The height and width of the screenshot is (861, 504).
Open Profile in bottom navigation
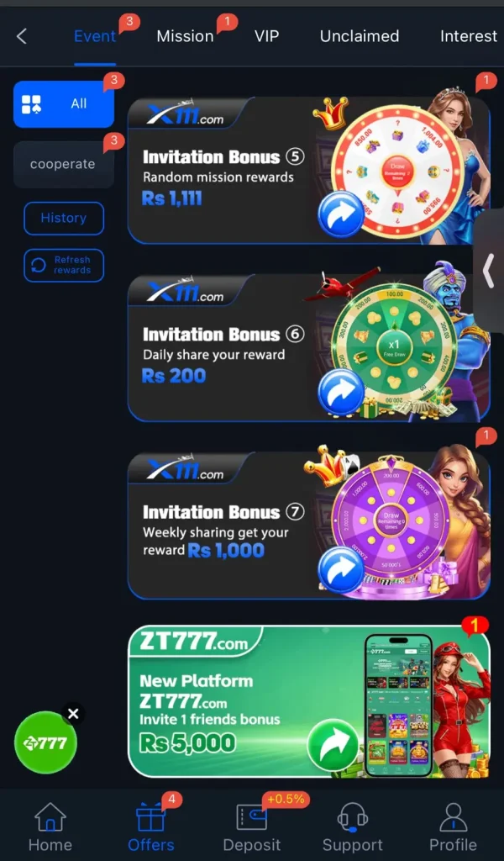point(453,827)
